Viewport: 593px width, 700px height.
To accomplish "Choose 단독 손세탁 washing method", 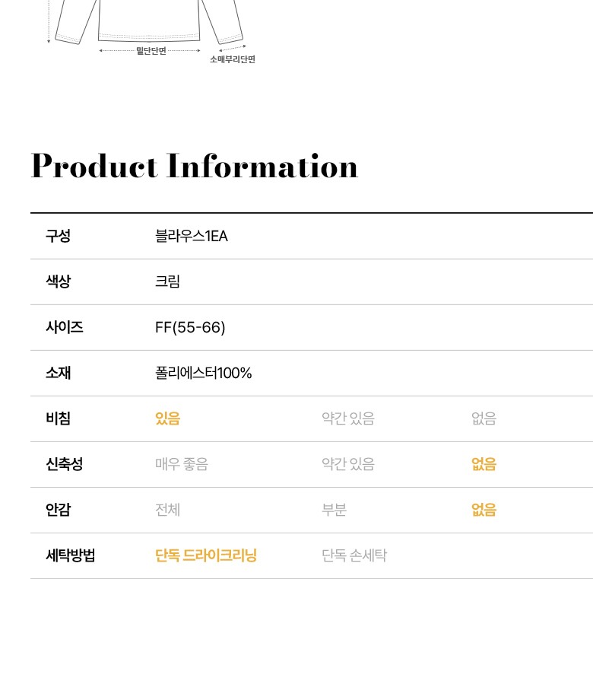I will click(354, 555).
